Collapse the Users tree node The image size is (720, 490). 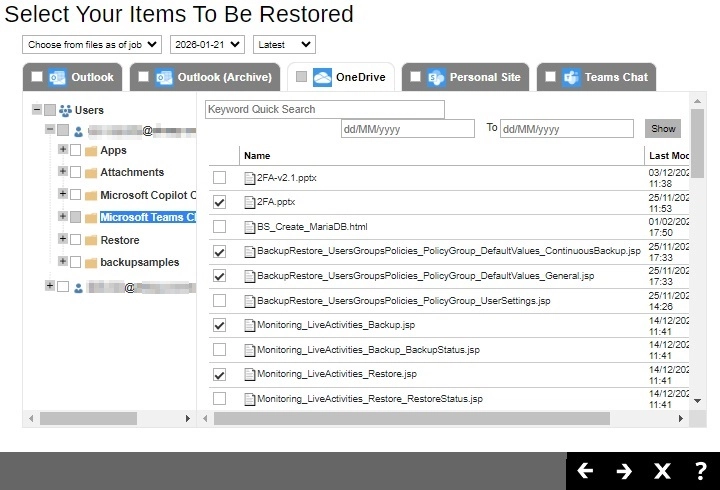(37, 109)
